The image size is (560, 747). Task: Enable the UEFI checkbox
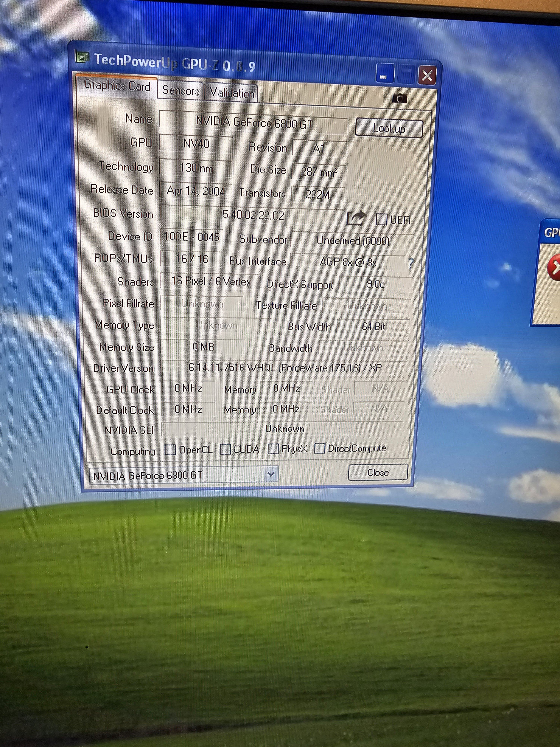[381, 219]
